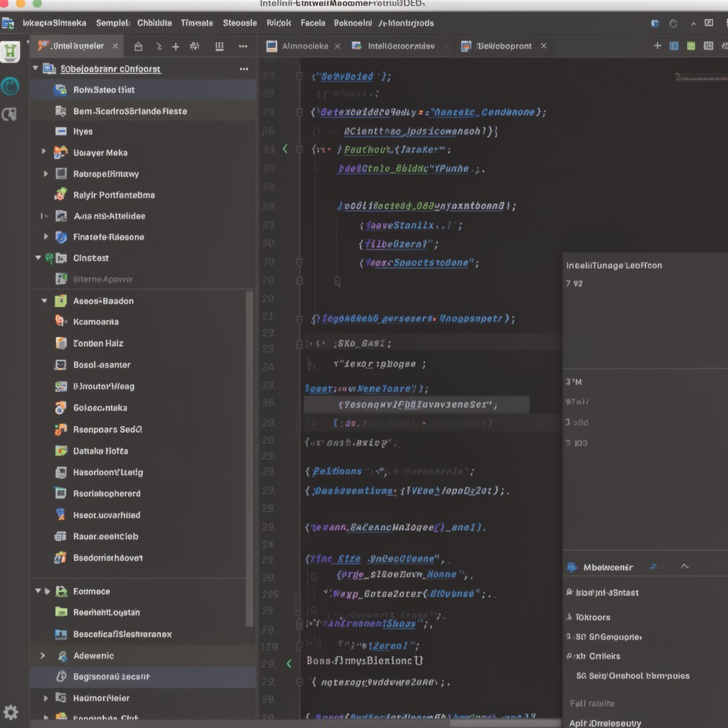The height and width of the screenshot is (728, 728).
Task: Select the Kcamoaraa tree item
Action: coord(139,322)
